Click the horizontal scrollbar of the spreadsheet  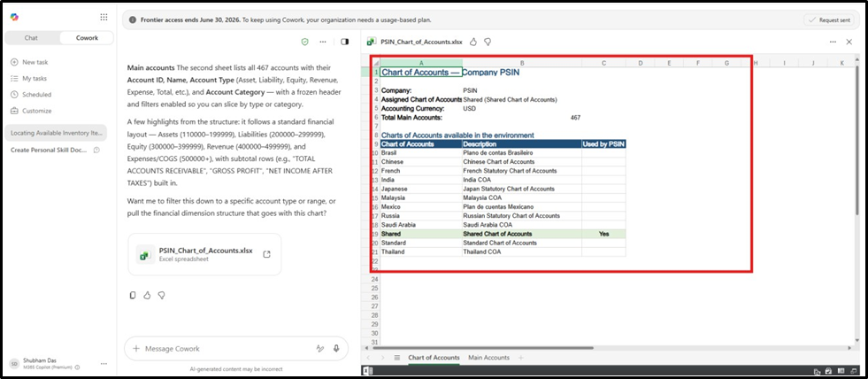(x=483, y=348)
